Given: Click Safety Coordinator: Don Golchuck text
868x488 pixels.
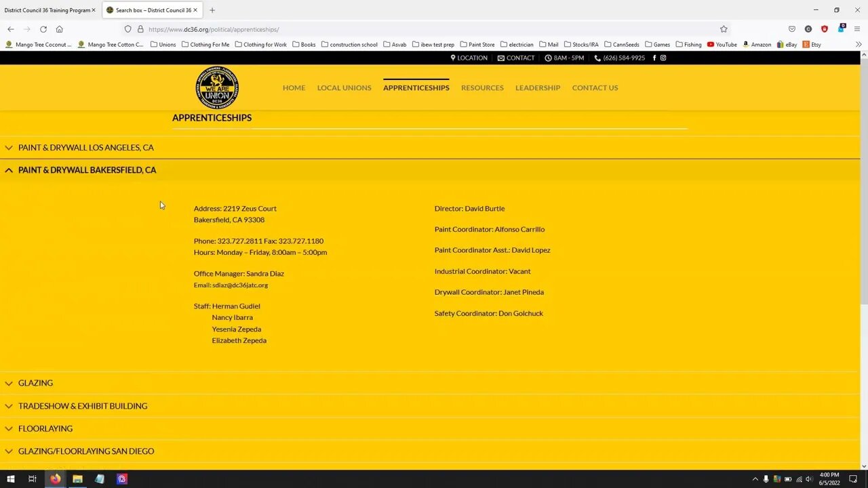Looking at the screenshot, I should click(489, 313).
